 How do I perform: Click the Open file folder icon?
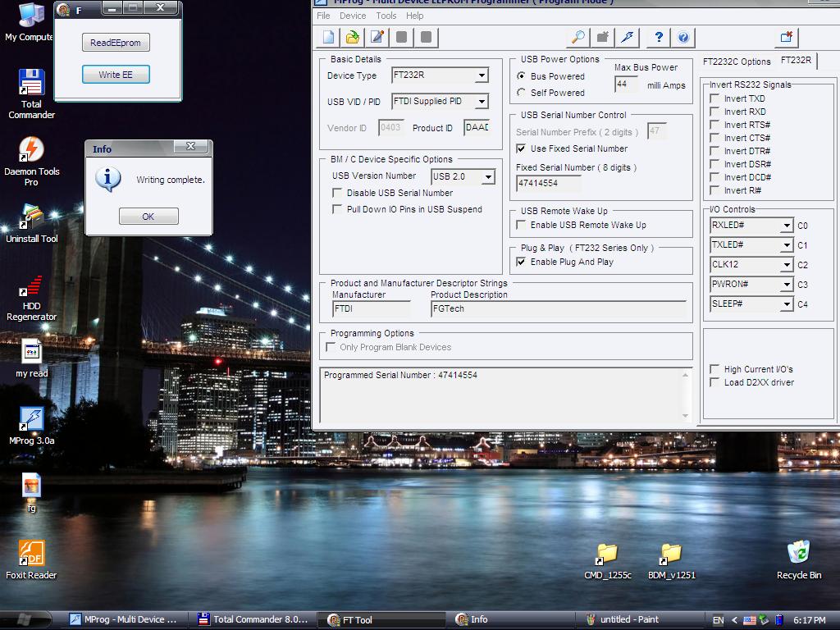click(x=353, y=37)
